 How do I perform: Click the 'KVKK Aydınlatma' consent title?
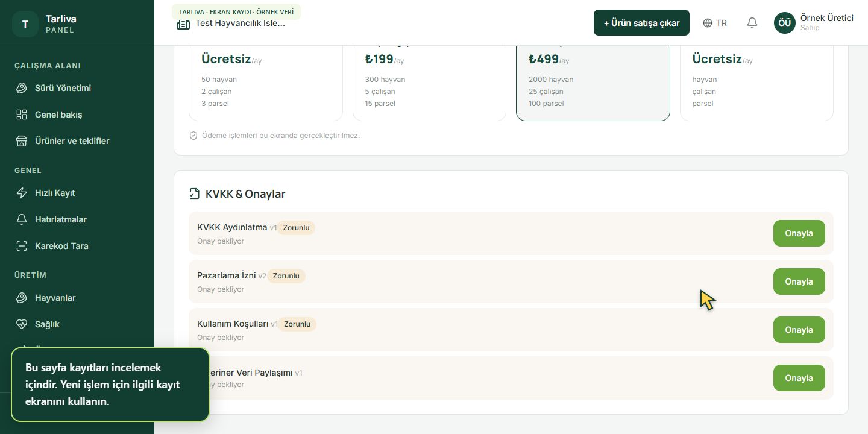[x=232, y=227]
